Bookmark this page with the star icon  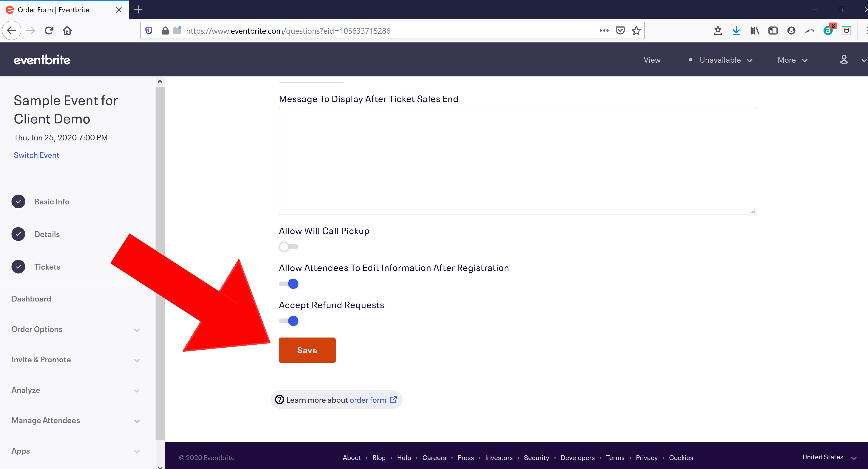coord(636,31)
